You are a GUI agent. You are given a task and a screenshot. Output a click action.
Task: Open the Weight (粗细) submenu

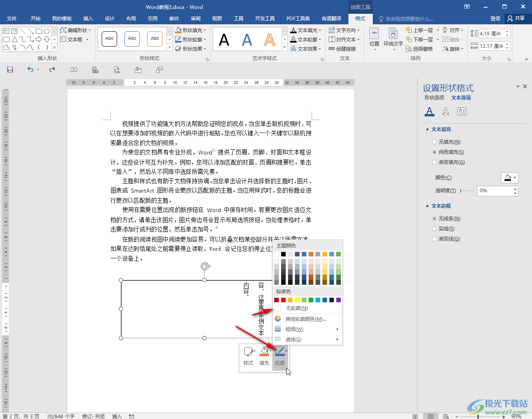click(x=307, y=329)
